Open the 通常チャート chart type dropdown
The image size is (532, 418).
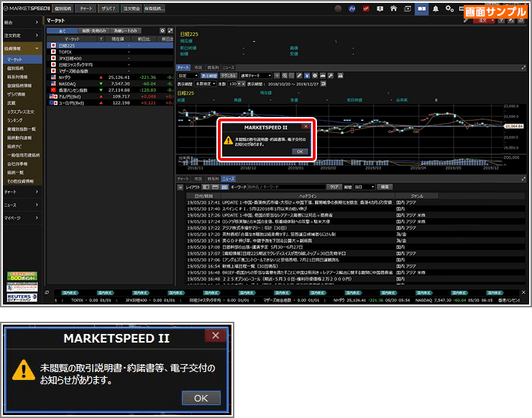(x=256, y=75)
